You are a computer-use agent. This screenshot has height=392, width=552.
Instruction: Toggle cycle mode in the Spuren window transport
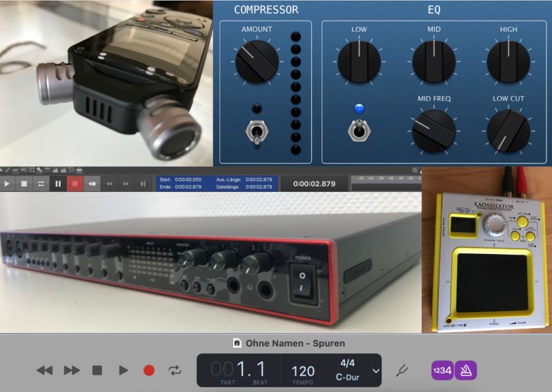175,371
